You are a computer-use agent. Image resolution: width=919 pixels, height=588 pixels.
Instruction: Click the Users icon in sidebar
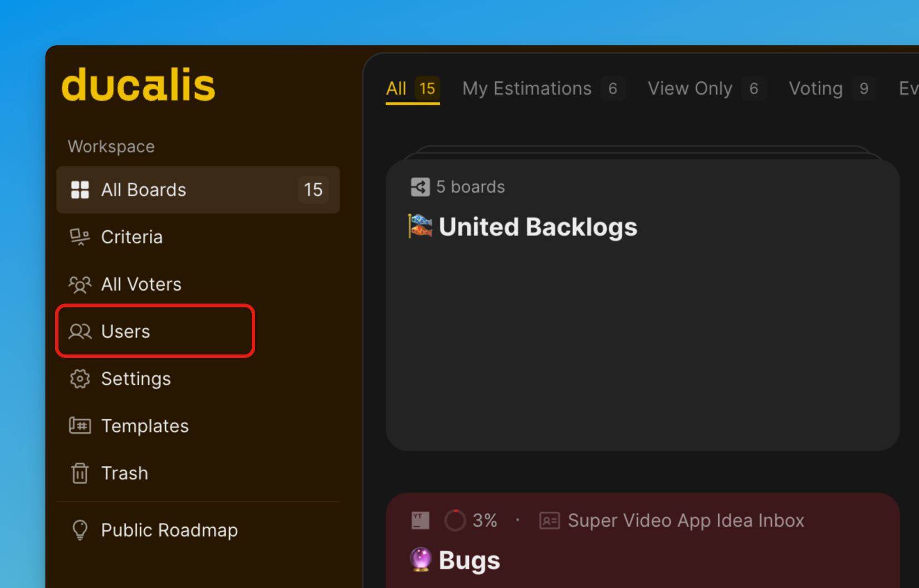click(80, 331)
